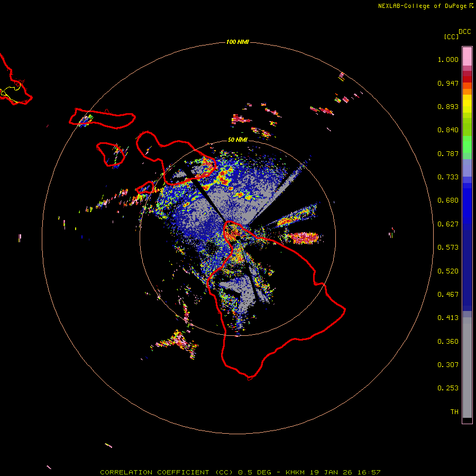476x476 pixels.
Task: Click the 0.467 scale value
Action: click(448, 295)
